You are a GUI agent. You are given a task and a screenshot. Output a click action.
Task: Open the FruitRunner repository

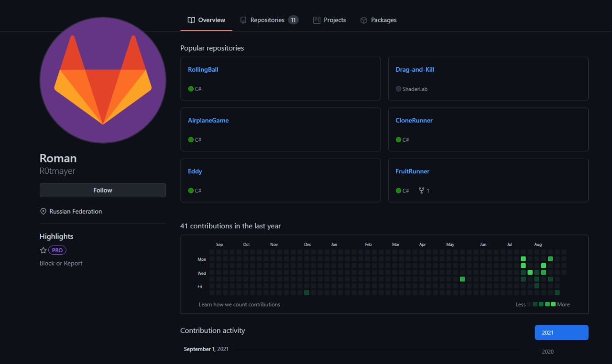tap(413, 171)
